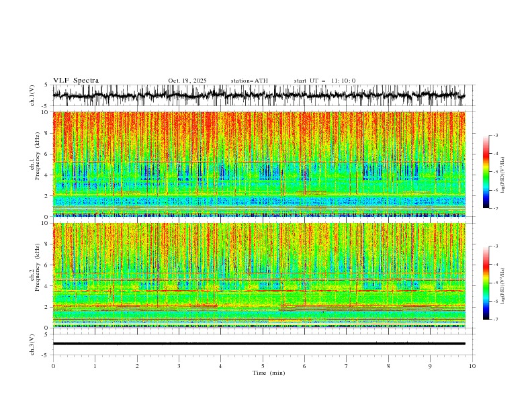Click the ch.1(V) waveform axis label
Image resolution: width=532 pixels, height=411 pixels.
32,95
